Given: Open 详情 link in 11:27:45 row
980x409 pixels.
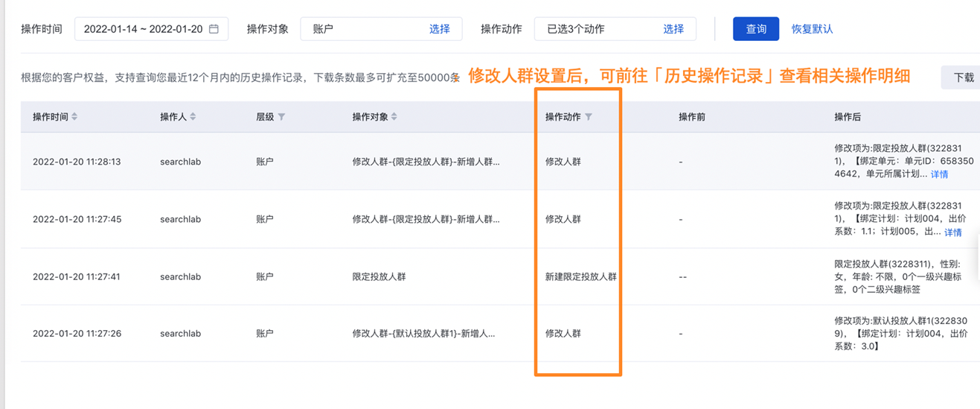Looking at the screenshot, I should coord(952,232).
